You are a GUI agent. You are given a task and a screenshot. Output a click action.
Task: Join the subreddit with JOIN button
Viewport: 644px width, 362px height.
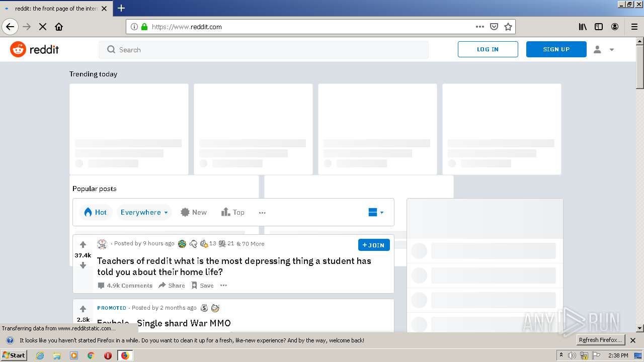[x=374, y=245]
